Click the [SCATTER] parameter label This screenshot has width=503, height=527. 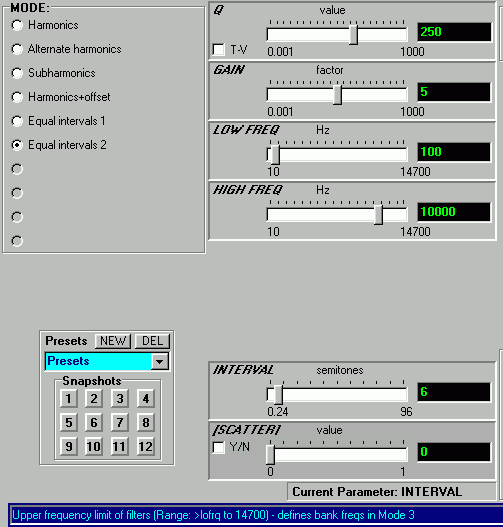(247, 430)
